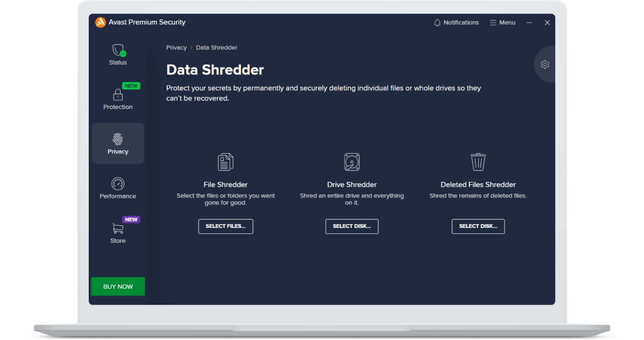644x340 pixels.
Task: Click Select Disk under Drive Shredder
Action: point(352,227)
